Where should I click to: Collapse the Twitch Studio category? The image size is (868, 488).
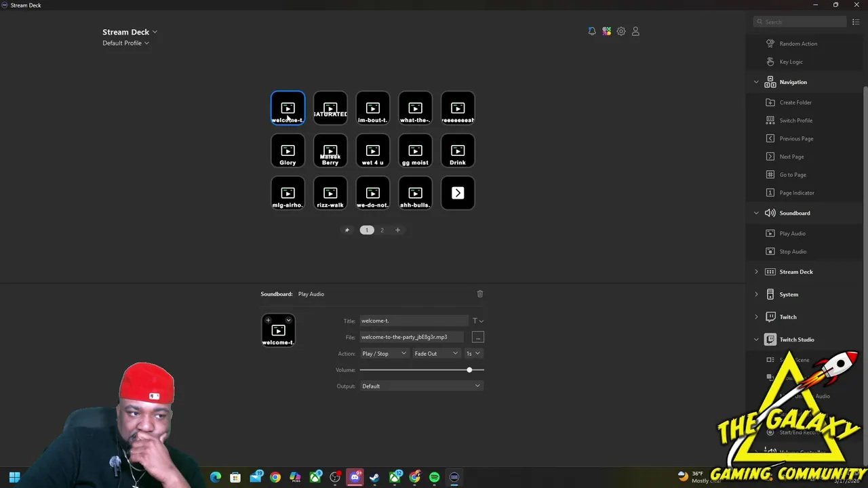[756, 340]
